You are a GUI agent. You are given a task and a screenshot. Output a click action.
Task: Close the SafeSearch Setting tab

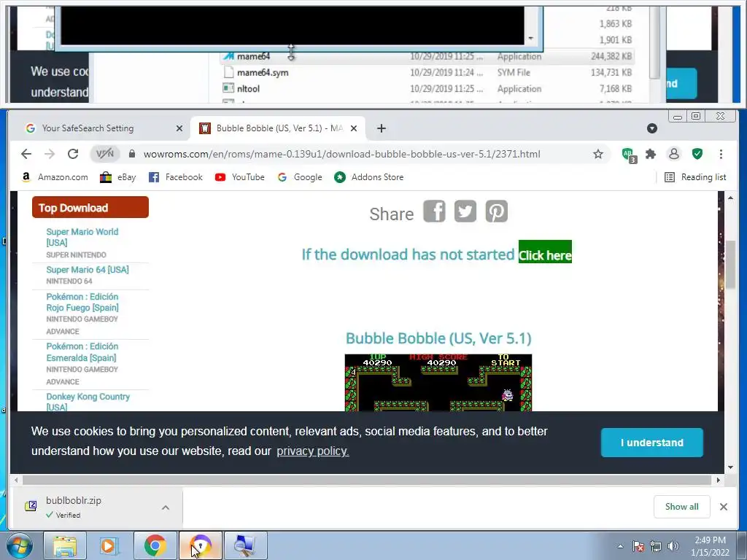(x=179, y=128)
